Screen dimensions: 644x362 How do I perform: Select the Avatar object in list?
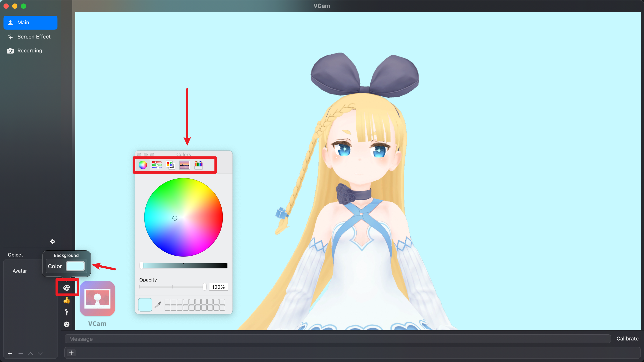pos(20,271)
